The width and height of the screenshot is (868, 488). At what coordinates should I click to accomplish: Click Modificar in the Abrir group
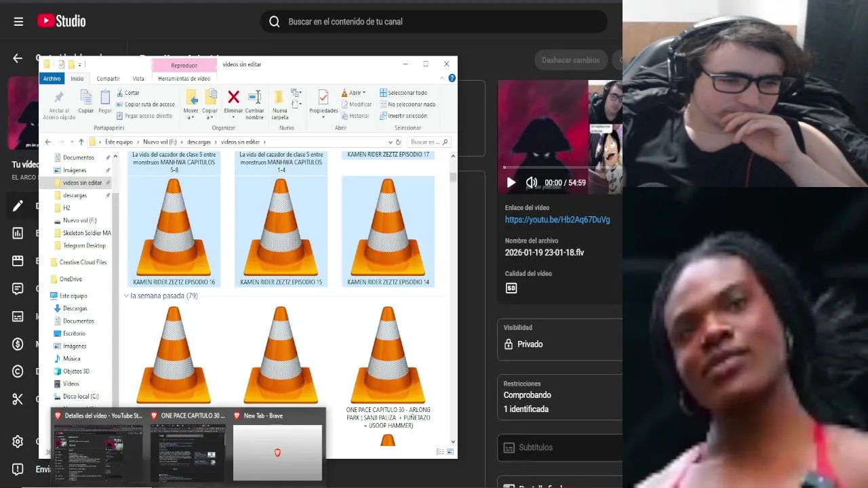point(356,104)
